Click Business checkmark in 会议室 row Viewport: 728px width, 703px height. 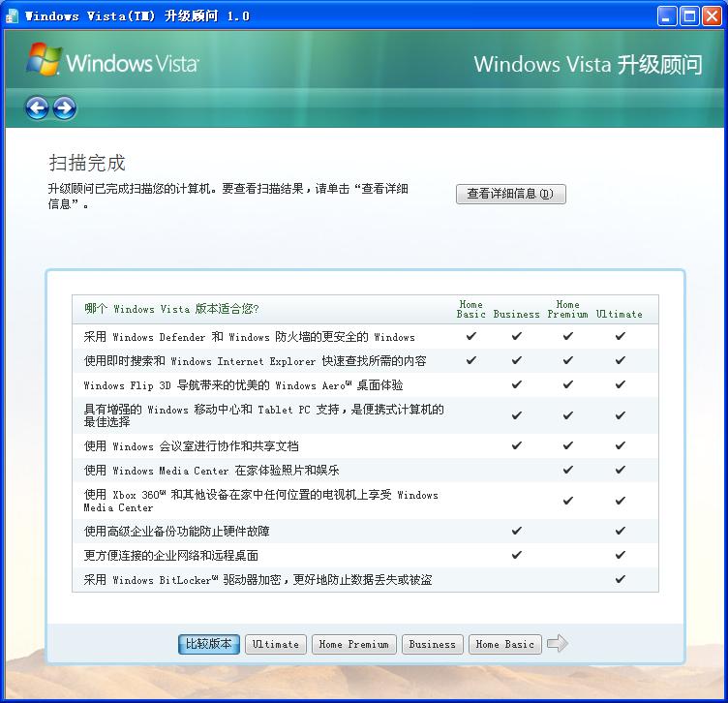pyautogui.click(x=516, y=445)
